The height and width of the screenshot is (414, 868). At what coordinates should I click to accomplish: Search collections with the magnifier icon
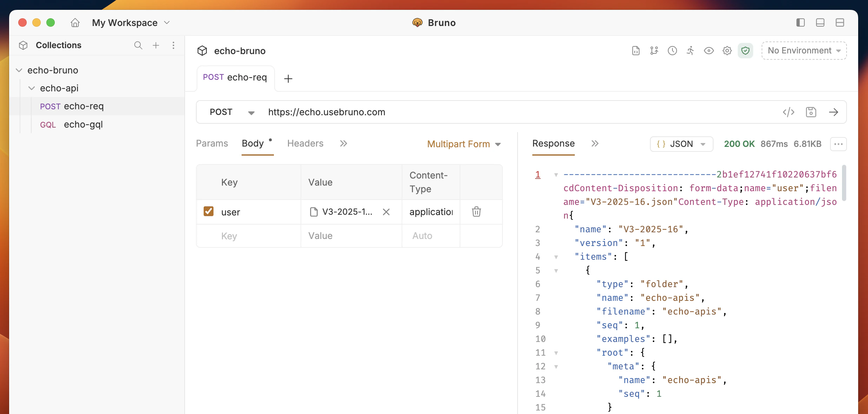[138, 45]
